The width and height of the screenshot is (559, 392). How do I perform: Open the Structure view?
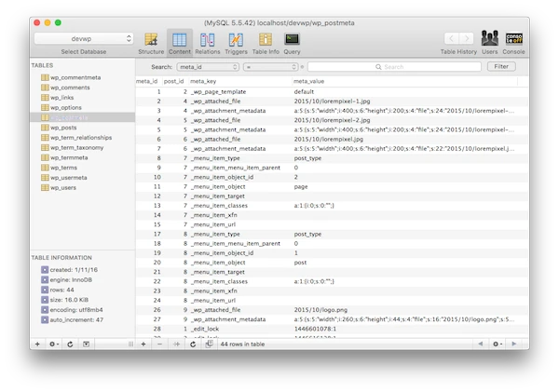point(151,40)
